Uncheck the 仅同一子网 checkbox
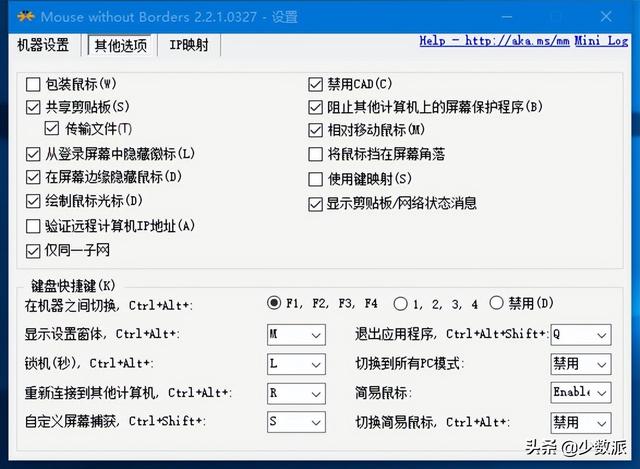Viewport: 640px width, 469px height. [33, 251]
